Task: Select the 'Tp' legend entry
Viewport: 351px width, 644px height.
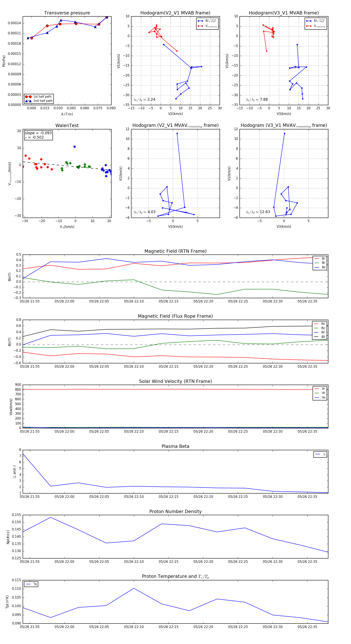Action: tap(31, 584)
